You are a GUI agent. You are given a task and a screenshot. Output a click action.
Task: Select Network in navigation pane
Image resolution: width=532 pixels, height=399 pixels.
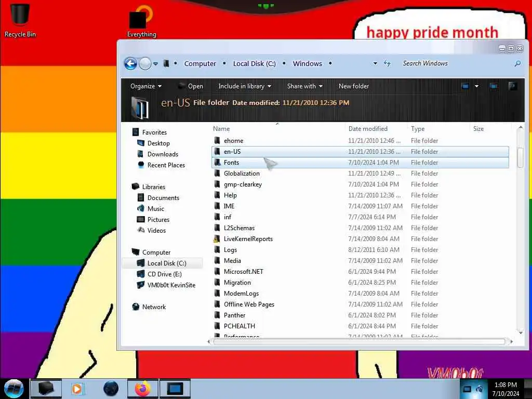[154, 307]
